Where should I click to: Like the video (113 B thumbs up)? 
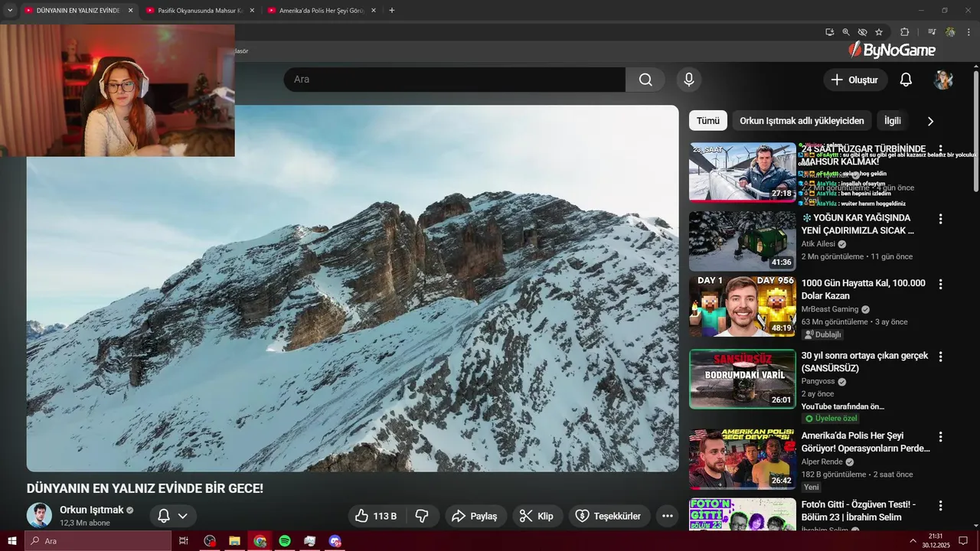[x=376, y=516]
